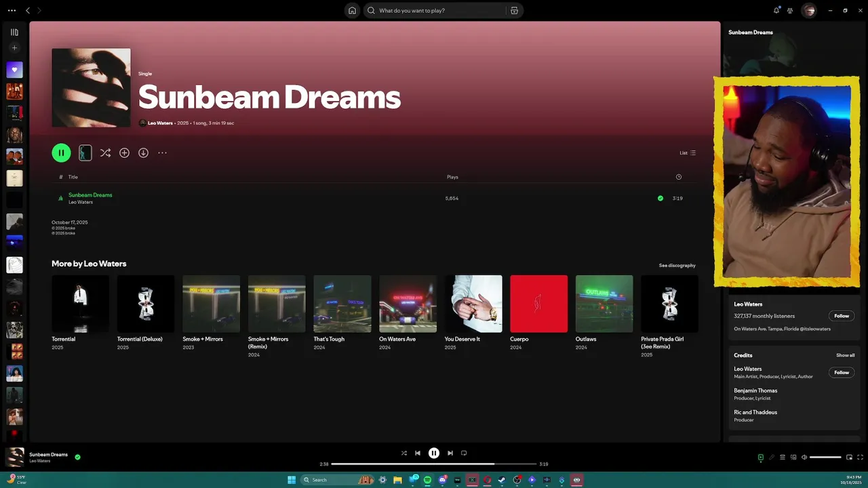
Task: Adjust the volume slider
Action: pyautogui.click(x=825, y=457)
